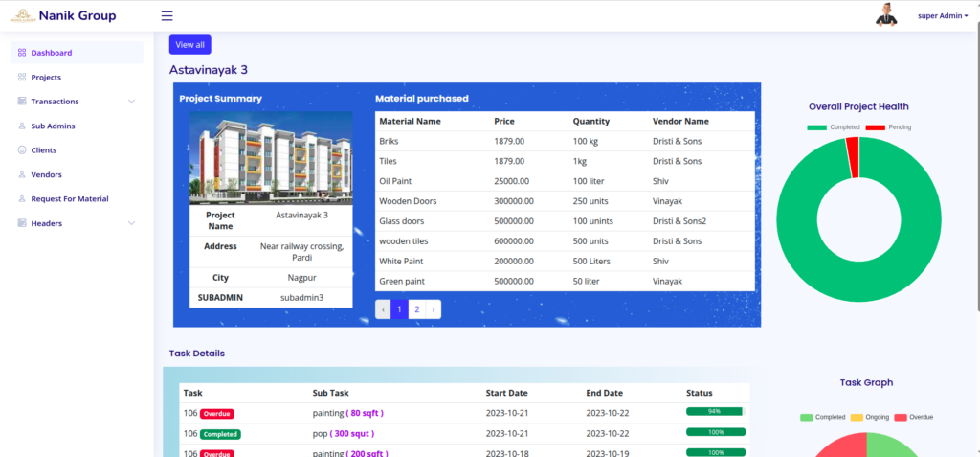Click the previous page arrow
Screen dimensions: 980x457
click(383, 309)
